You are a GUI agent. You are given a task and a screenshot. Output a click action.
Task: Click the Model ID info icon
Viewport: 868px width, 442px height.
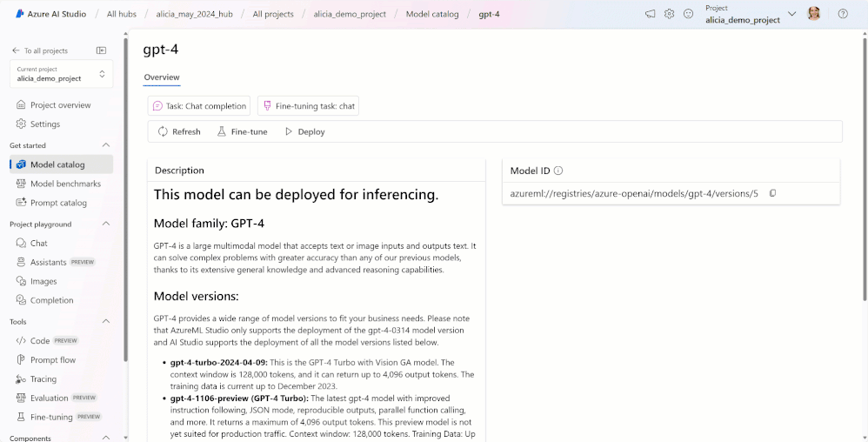click(x=558, y=171)
